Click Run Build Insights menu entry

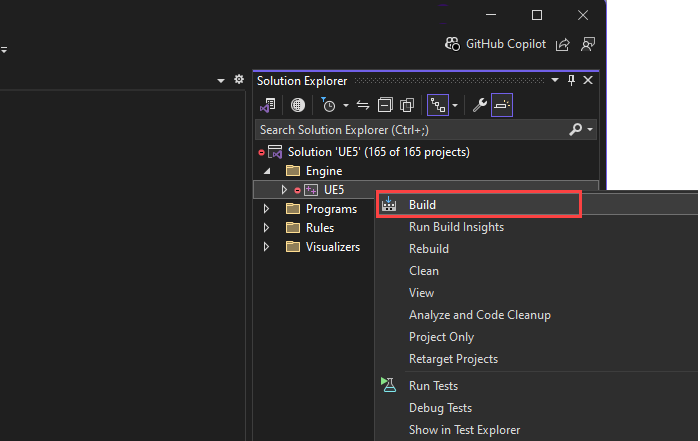point(456,227)
